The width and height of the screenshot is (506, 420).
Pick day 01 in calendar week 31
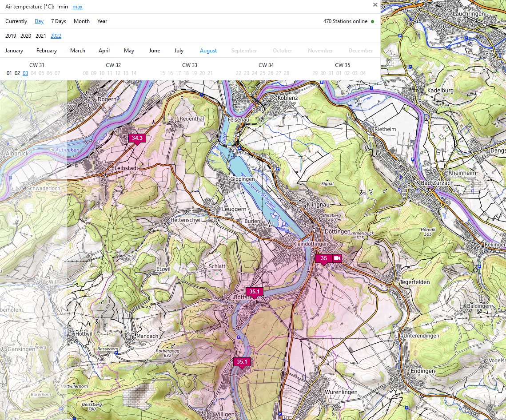[x=9, y=73]
